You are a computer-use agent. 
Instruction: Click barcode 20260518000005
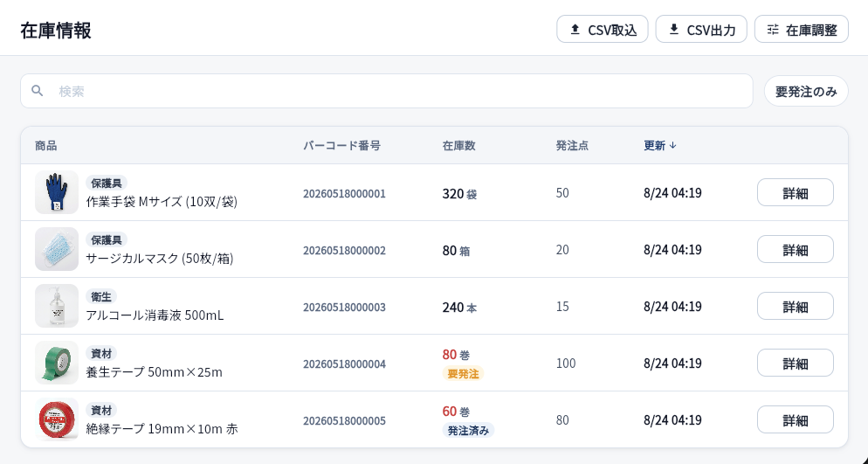tap(344, 421)
